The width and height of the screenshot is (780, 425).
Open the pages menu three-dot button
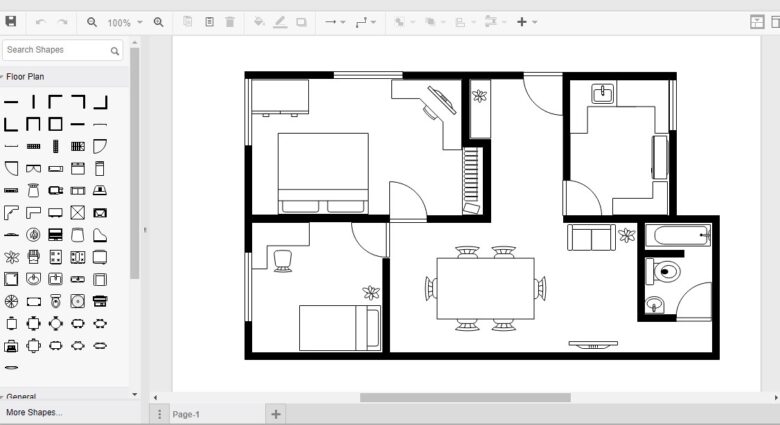click(159, 414)
